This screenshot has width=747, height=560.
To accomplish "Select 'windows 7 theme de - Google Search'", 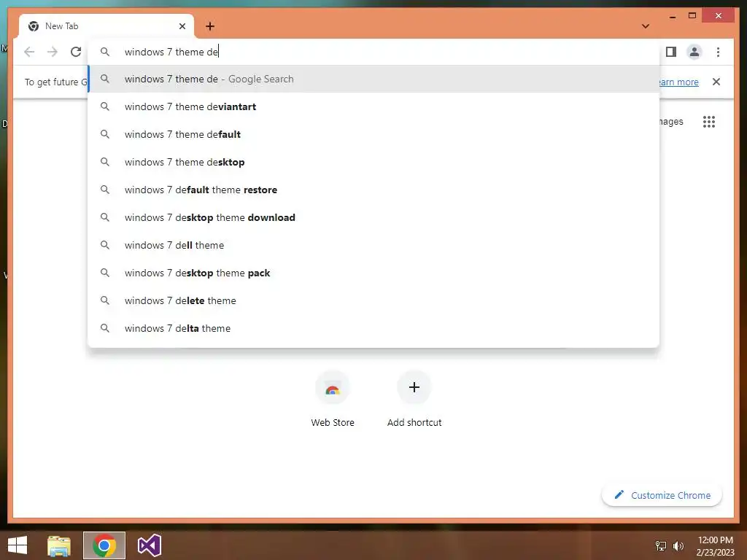I will [373, 79].
